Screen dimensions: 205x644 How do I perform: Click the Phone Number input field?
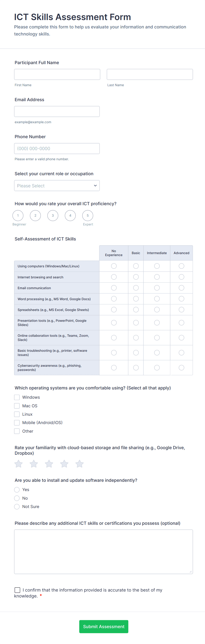[x=57, y=149]
